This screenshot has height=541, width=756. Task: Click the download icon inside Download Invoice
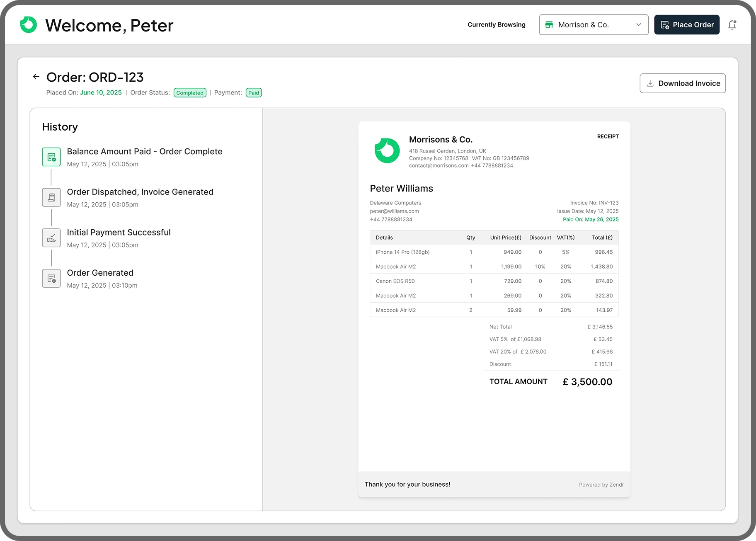tap(651, 83)
